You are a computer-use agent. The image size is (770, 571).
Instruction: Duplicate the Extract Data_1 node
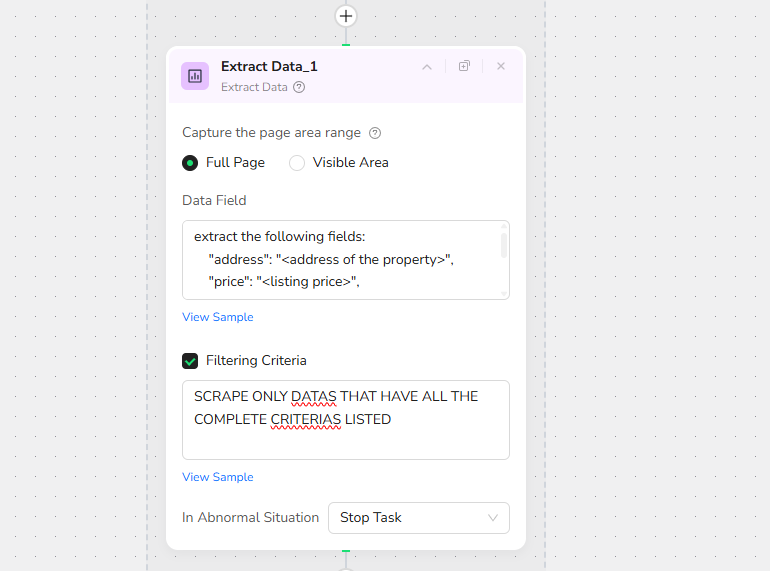464,67
